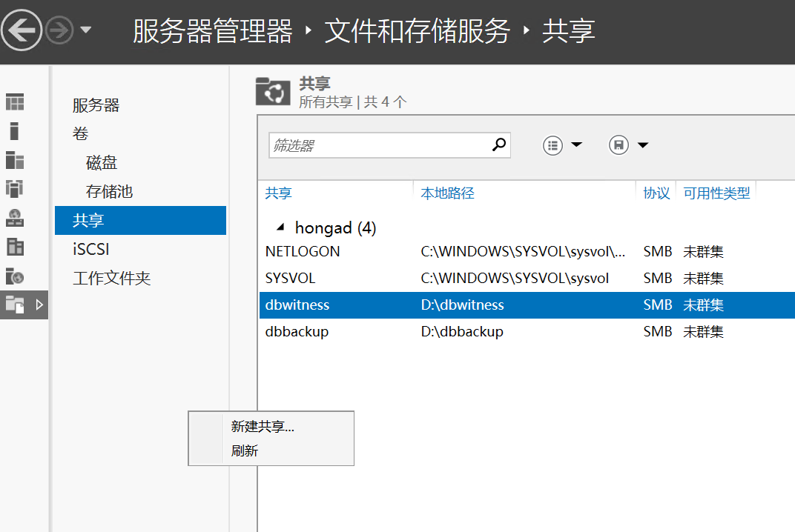795x532 pixels.
Task: Click the magnifier icon in filter box
Action: pos(499,145)
